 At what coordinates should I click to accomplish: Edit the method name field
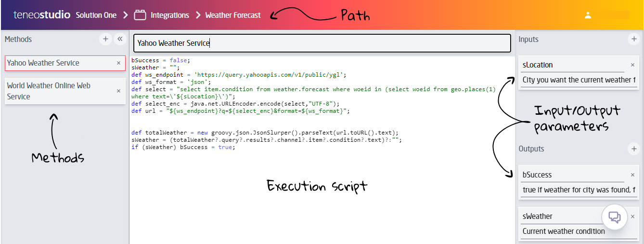pyautogui.click(x=322, y=43)
